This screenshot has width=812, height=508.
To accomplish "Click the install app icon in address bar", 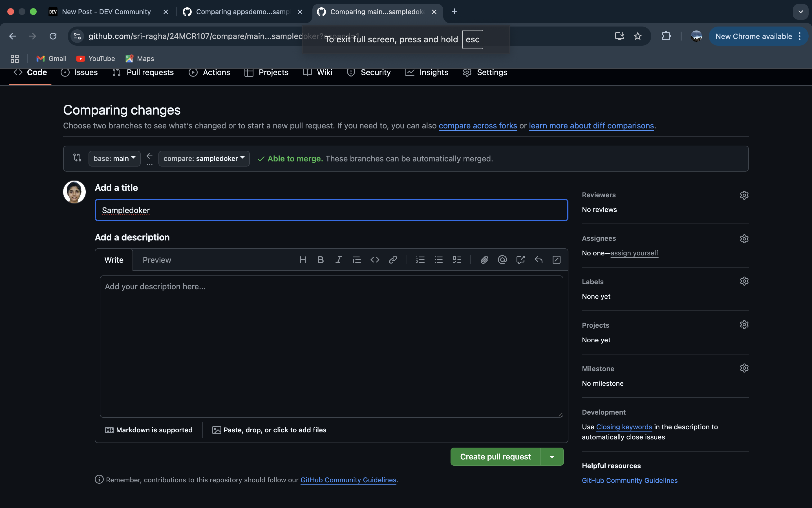I will tap(619, 36).
